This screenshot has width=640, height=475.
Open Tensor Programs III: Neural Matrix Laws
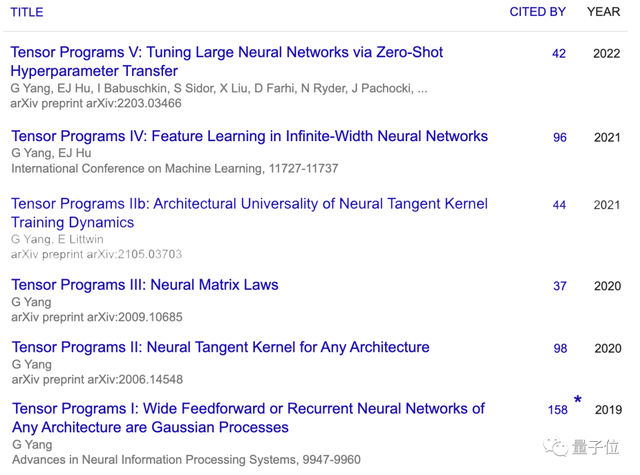(144, 285)
